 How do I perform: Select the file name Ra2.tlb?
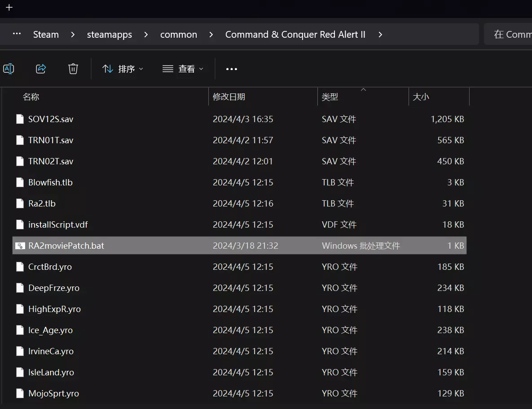[x=42, y=203]
